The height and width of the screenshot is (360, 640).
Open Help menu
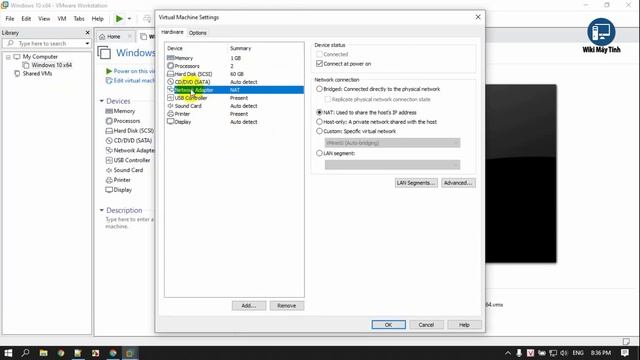(x=98, y=19)
